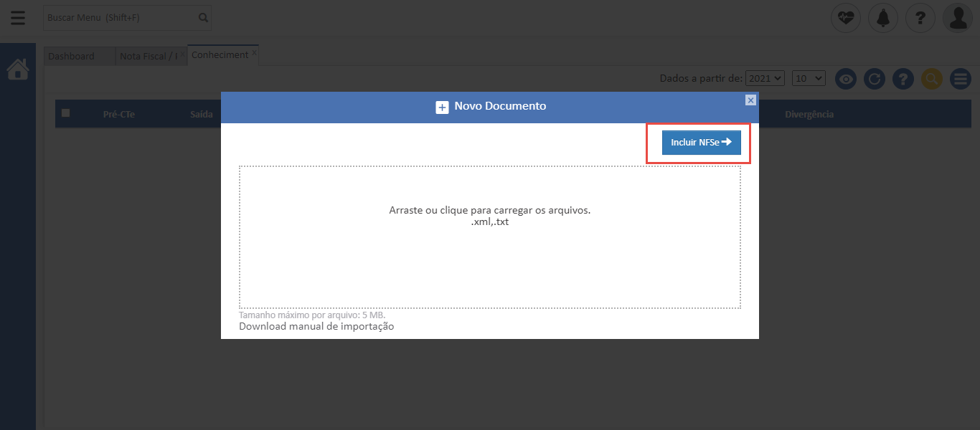Click the refresh icon in the toolbar

coord(874,79)
